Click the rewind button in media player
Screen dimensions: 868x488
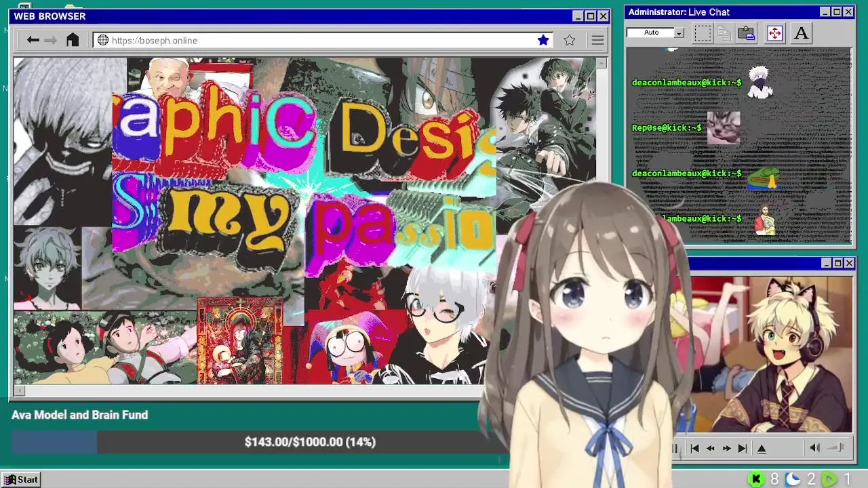pos(711,448)
